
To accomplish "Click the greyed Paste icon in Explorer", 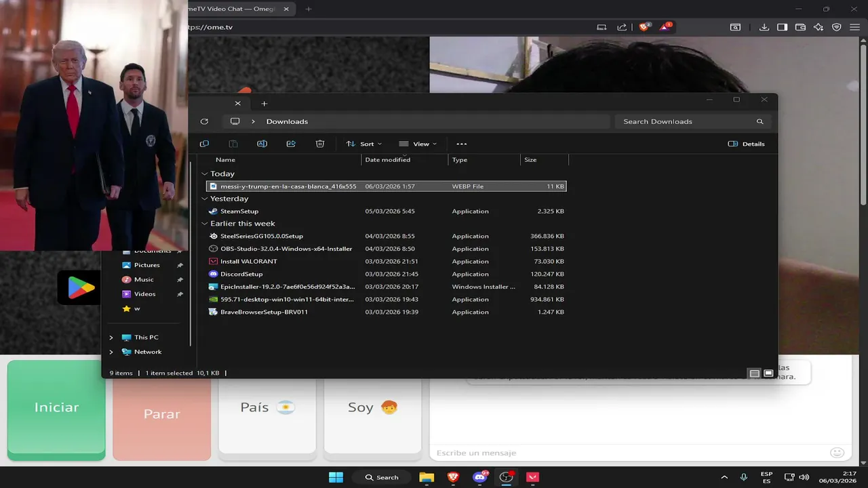I will tap(233, 144).
